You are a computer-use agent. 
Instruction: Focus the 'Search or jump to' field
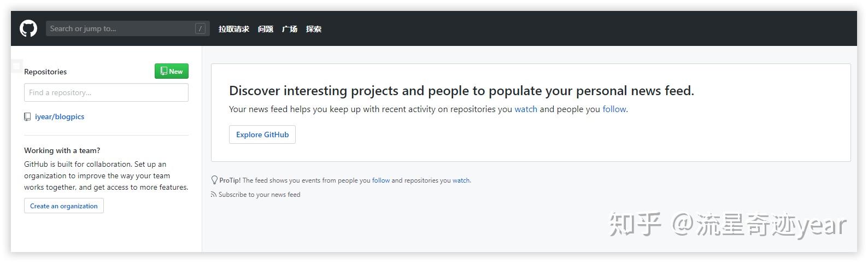pyautogui.click(x=120, y=28)
